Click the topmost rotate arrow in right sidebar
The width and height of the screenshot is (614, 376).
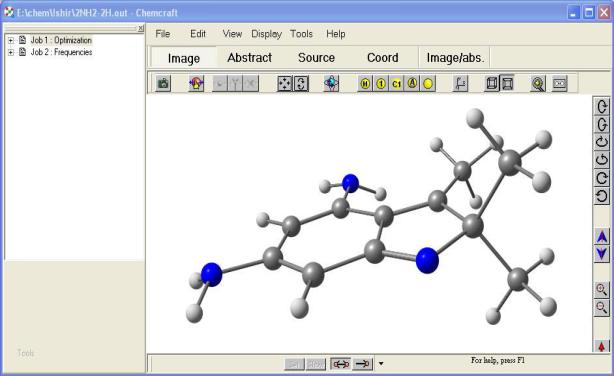coord(602,106)
